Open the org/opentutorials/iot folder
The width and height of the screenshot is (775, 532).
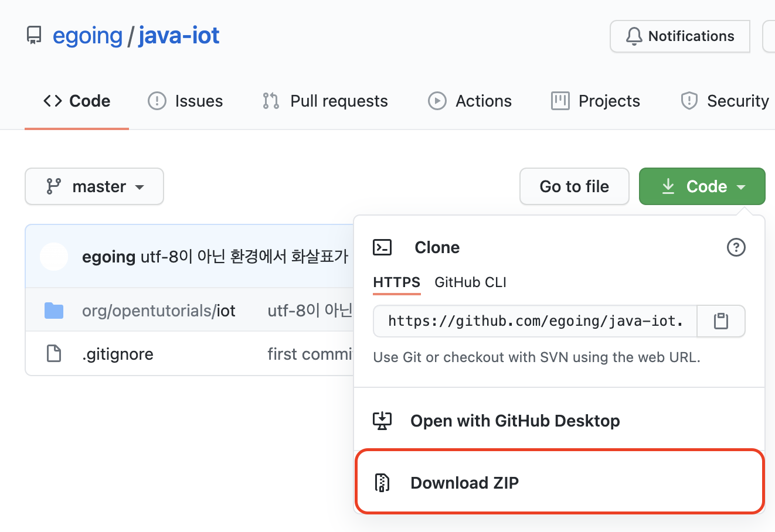[159, 311]
